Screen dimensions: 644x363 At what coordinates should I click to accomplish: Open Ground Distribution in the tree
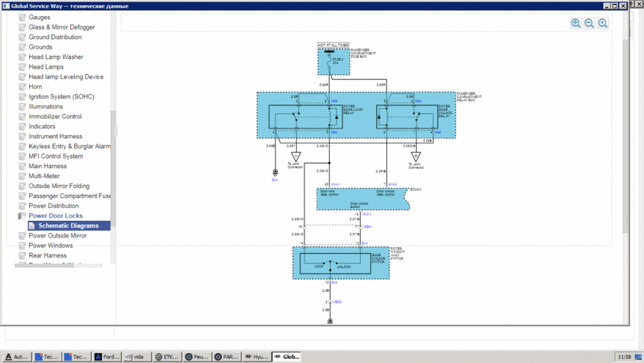[55, 37]
